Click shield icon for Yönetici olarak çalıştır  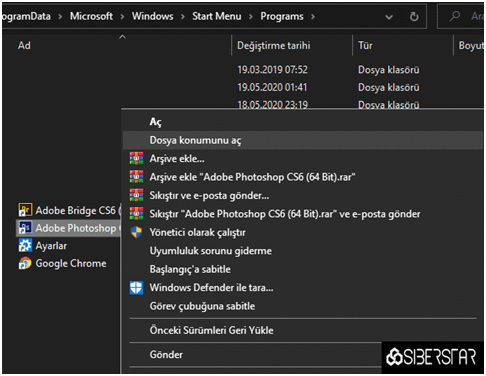[x=136, y=232]
